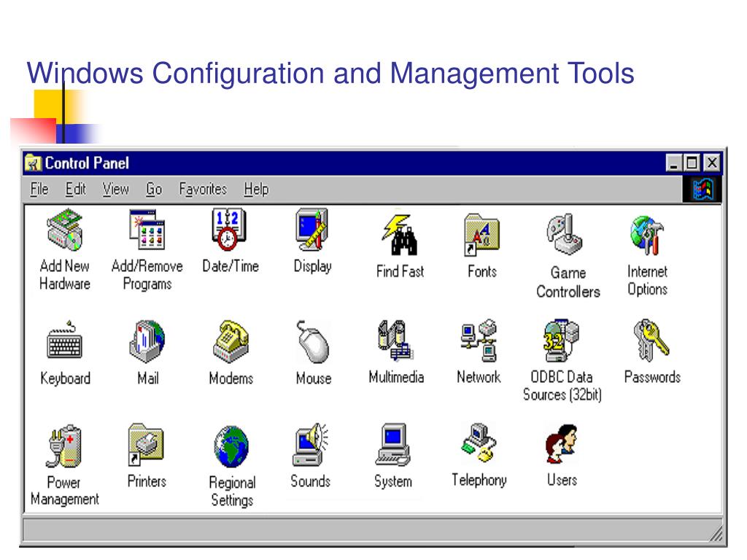Click the Control Panel title bar icon
747x560 pixels.
click(x=33, y=163)
